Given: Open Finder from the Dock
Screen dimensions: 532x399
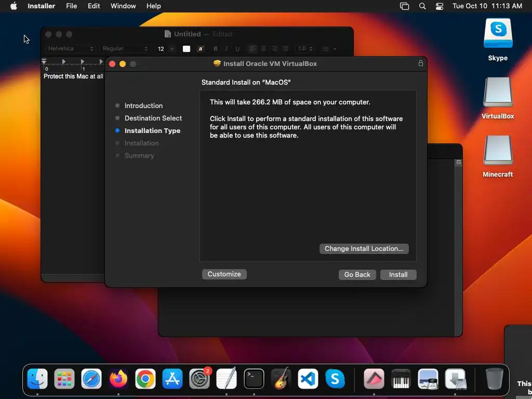Looking at the screenshot, I should click(x=37, y=379).
